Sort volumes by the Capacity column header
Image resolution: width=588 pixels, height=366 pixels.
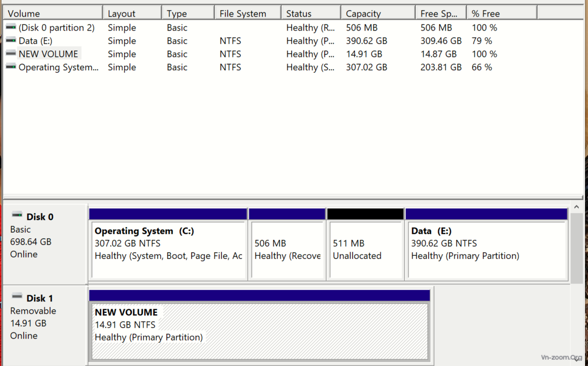[x=378, y=13]
